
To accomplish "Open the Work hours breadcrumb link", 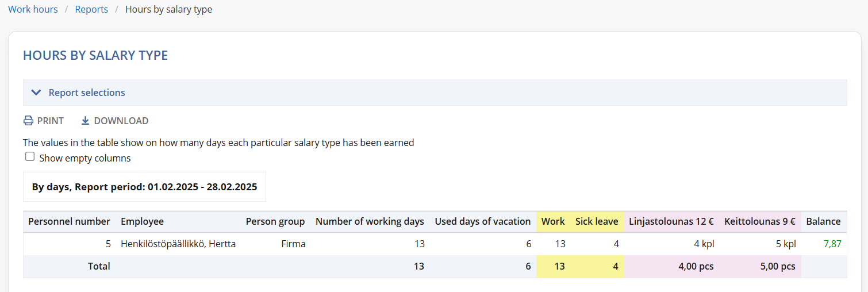I will tap(33, 9).
